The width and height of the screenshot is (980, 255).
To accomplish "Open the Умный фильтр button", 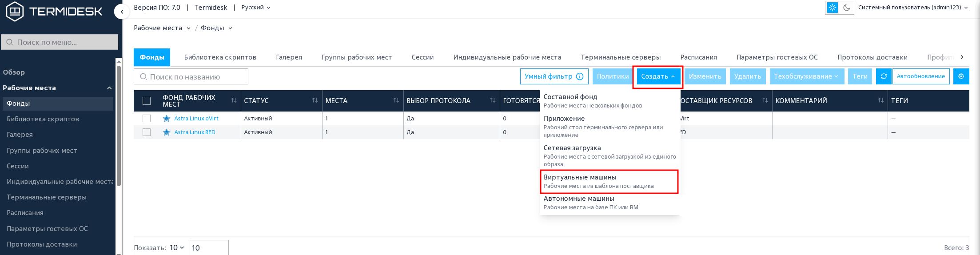I will pos(554,76).
